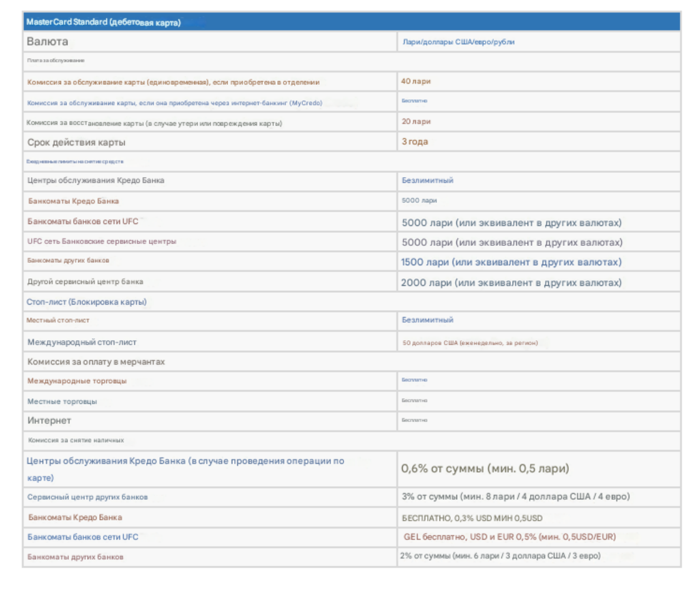Click '5000 лари (или эквивалент)' for UFC ATMs
This screenshot has height=591, width=700.
(511, 223)
